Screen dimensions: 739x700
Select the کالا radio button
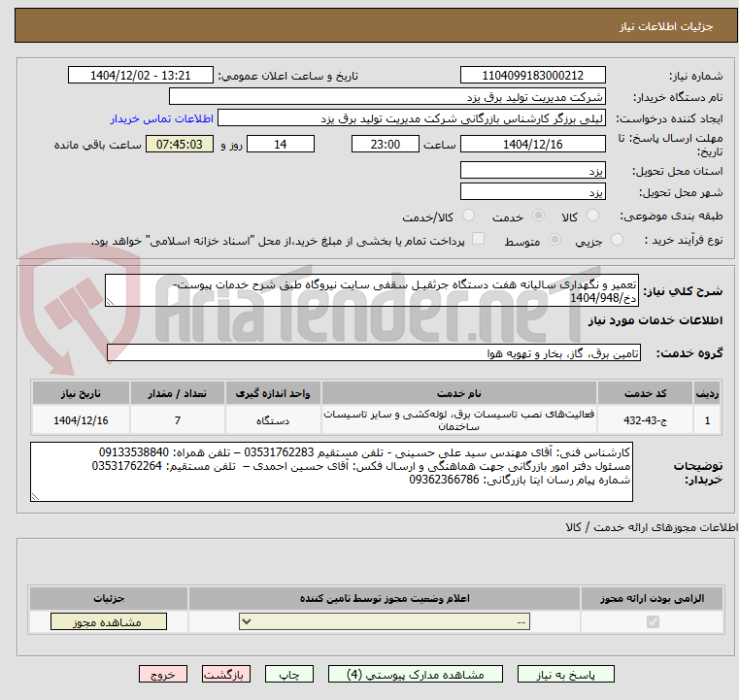[592, 216]
